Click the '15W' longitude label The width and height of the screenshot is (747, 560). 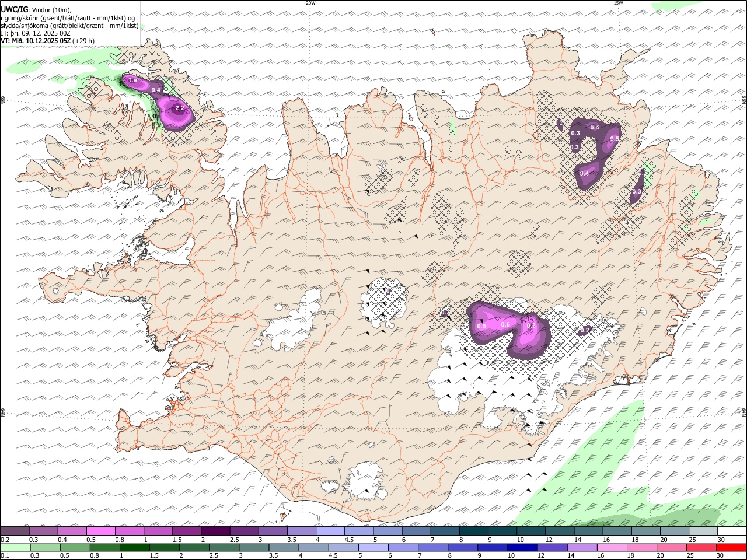618,3
